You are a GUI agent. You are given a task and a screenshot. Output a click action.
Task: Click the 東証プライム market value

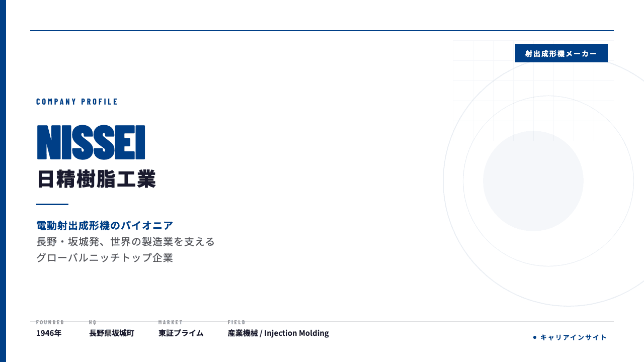coord(181,333)
